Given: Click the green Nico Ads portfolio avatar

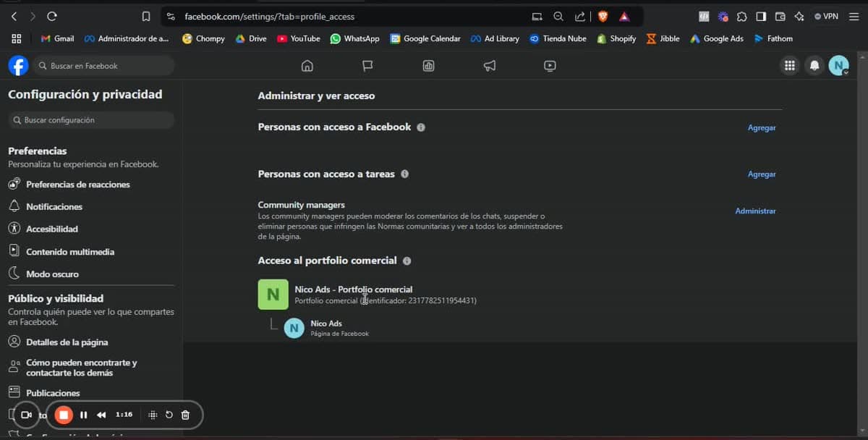Looking at the screenshot, I should (x=273, y=295).
